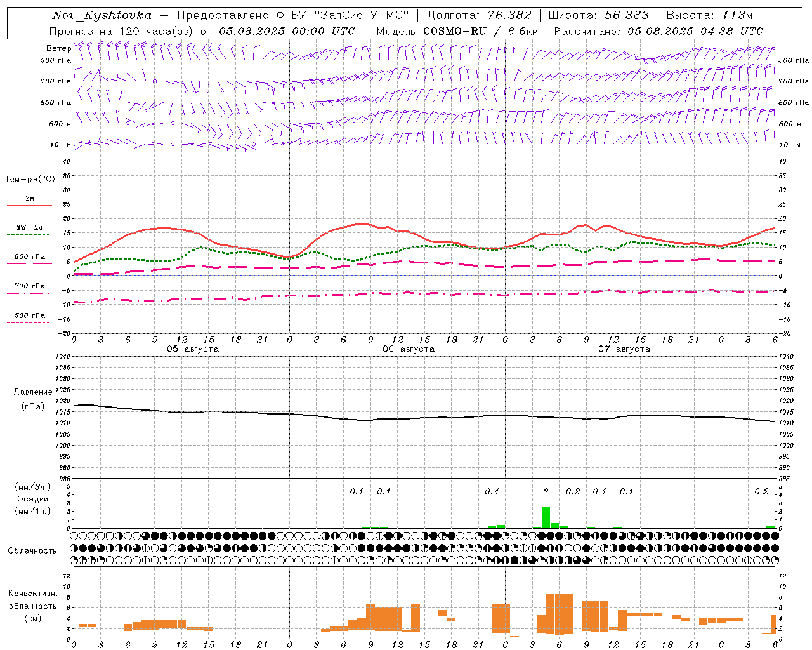Click the (мм/1ч.) unit label
This screenshot has height=650, width=812.
pyautogui.click(x=32, y=511)
